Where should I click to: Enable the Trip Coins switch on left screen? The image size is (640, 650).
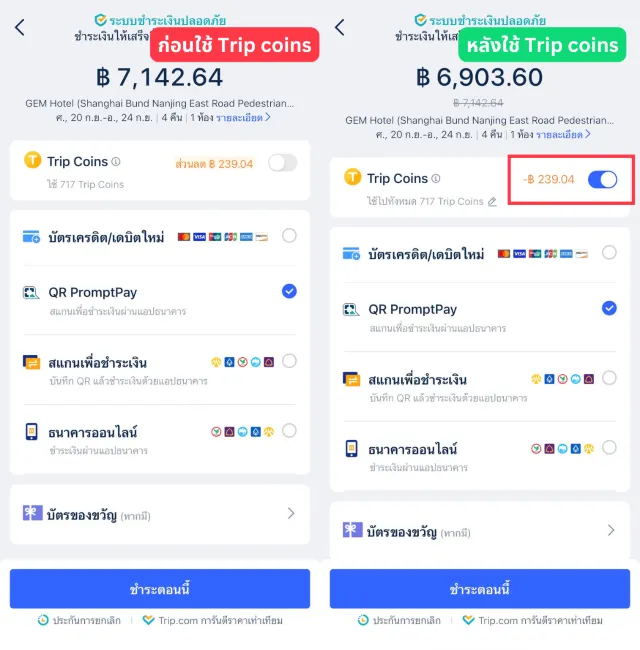[283, 163]
